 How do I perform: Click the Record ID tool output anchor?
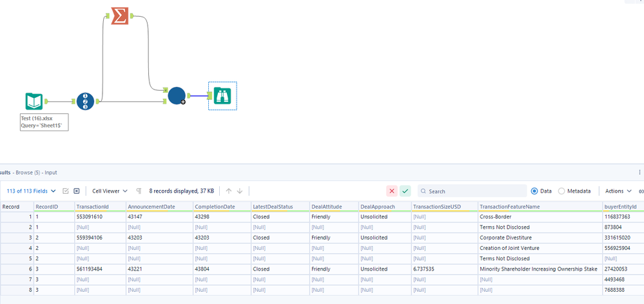[98, 101]
